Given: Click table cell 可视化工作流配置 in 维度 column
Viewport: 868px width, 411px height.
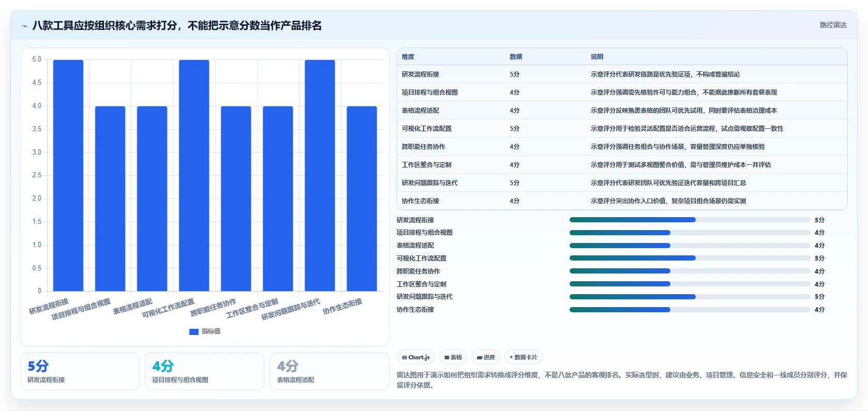Looking at the screenshot, I should (x=427, y=129).
